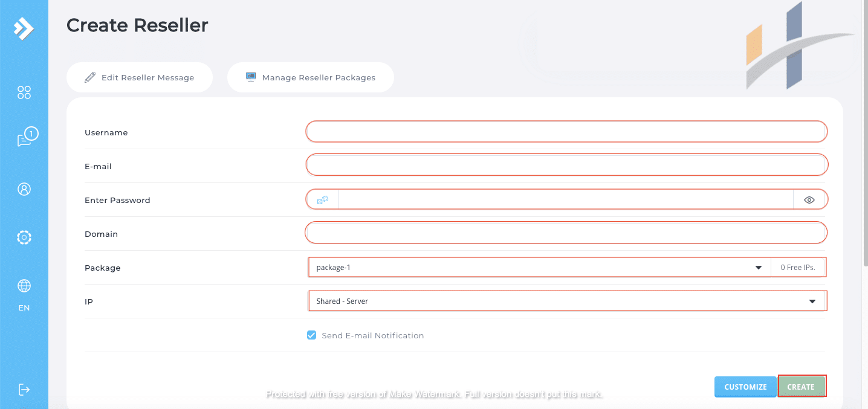The width and height of the screenshot is (868, 409).
Task: Open the dashboard from the sidebar grid icon
Action: 24,92
